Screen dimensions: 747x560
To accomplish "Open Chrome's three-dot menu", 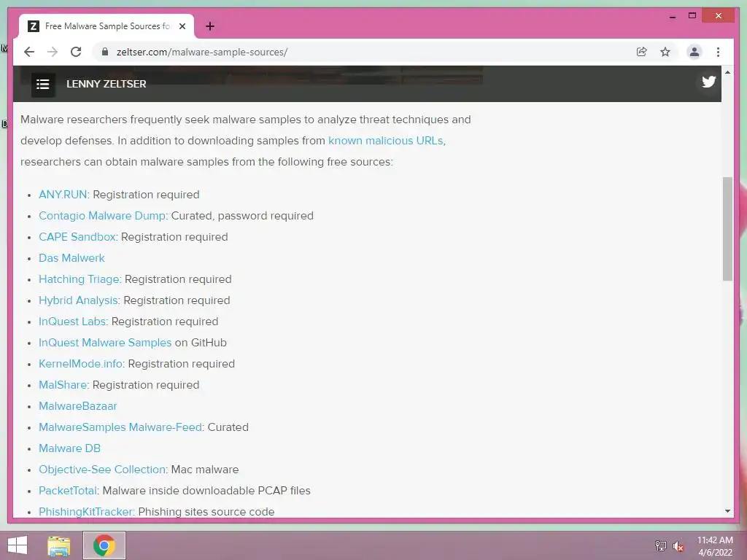I will click(x=718, y=52).
